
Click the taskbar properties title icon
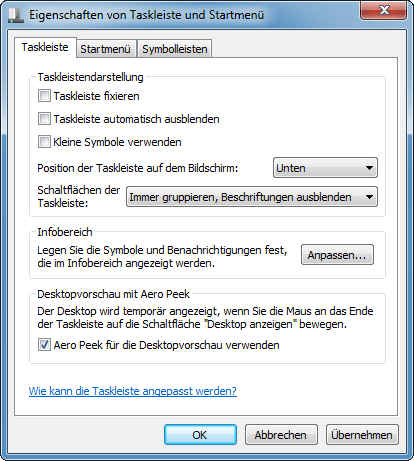16,15
